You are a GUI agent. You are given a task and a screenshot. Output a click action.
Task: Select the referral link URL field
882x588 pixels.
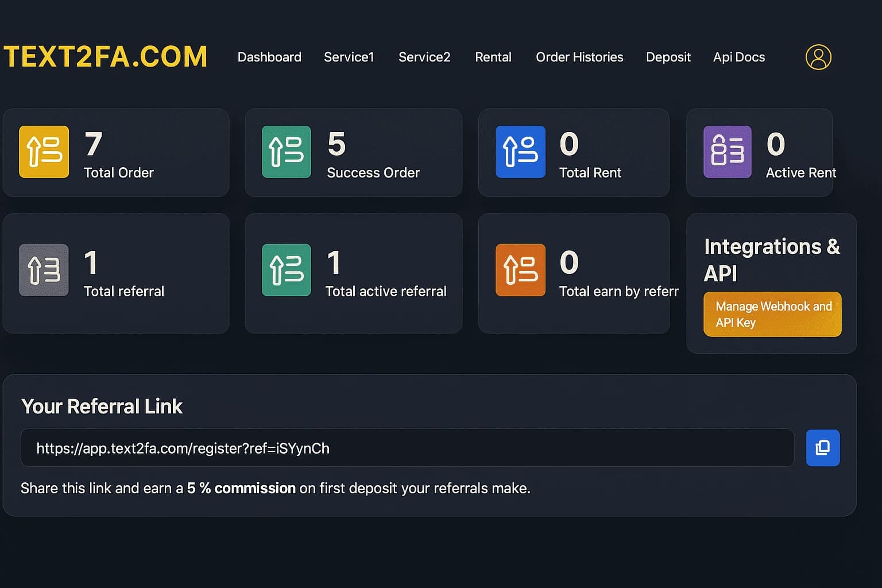click(407, 448)
